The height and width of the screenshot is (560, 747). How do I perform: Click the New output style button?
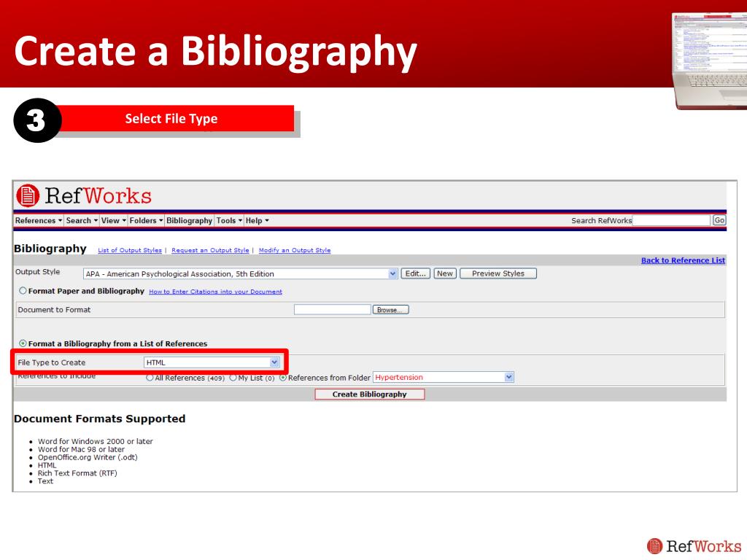[445, 273]
